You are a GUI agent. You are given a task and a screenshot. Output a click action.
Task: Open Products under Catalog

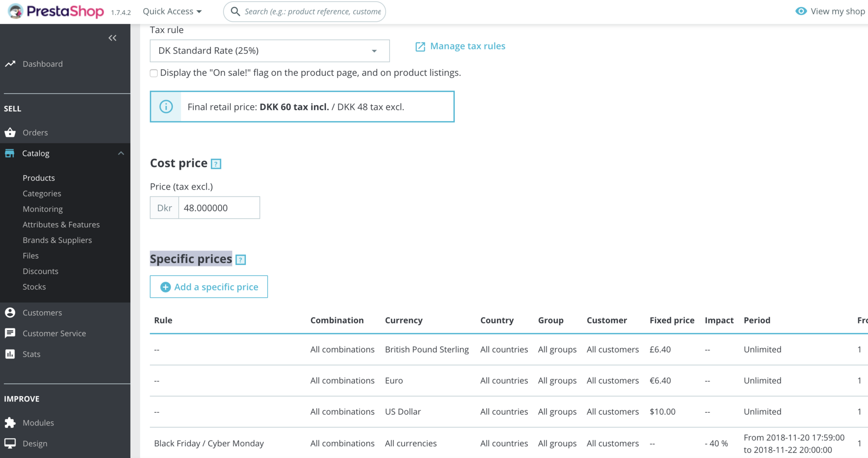39,178
